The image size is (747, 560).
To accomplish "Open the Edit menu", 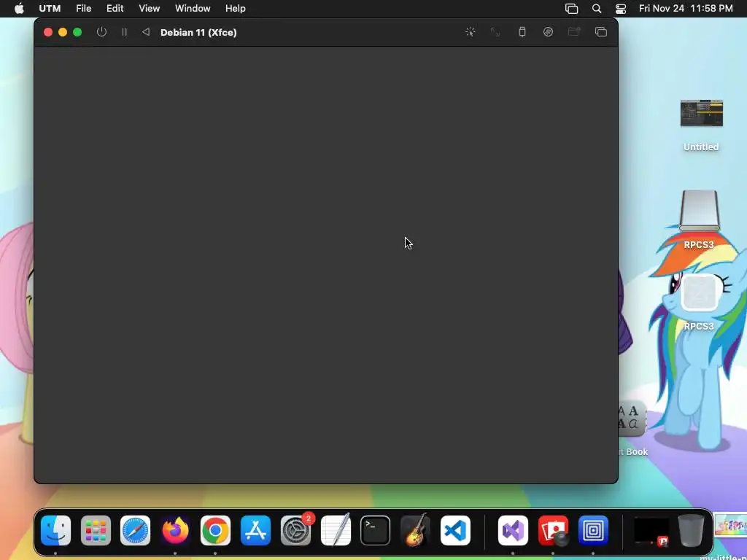I will pos(115,8).
